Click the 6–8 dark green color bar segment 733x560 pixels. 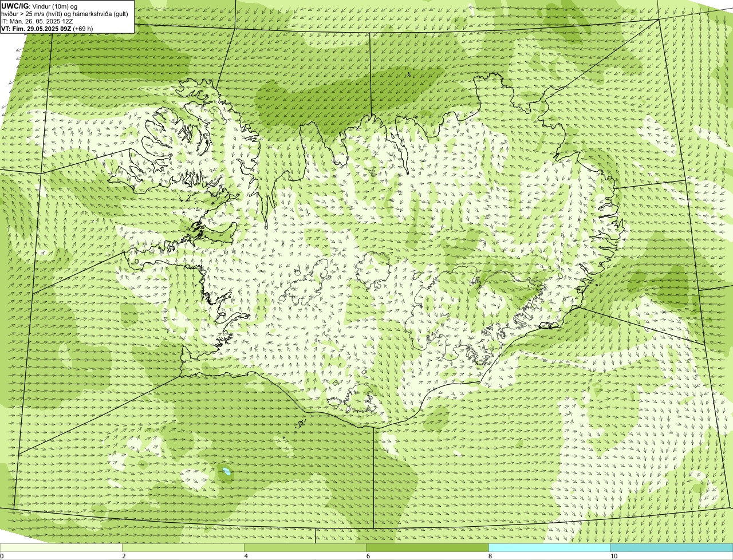[x=427, y=548]
